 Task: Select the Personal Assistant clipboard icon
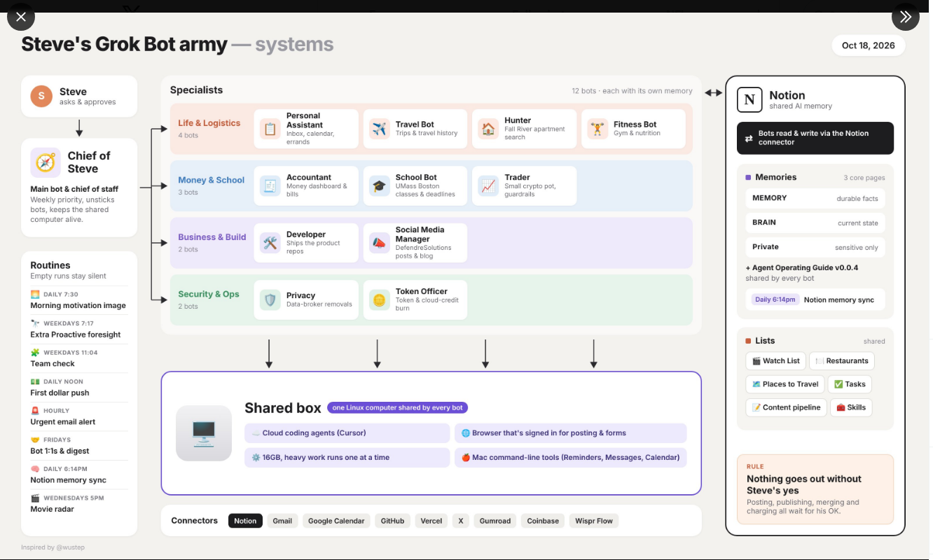(x=270, y=129)
